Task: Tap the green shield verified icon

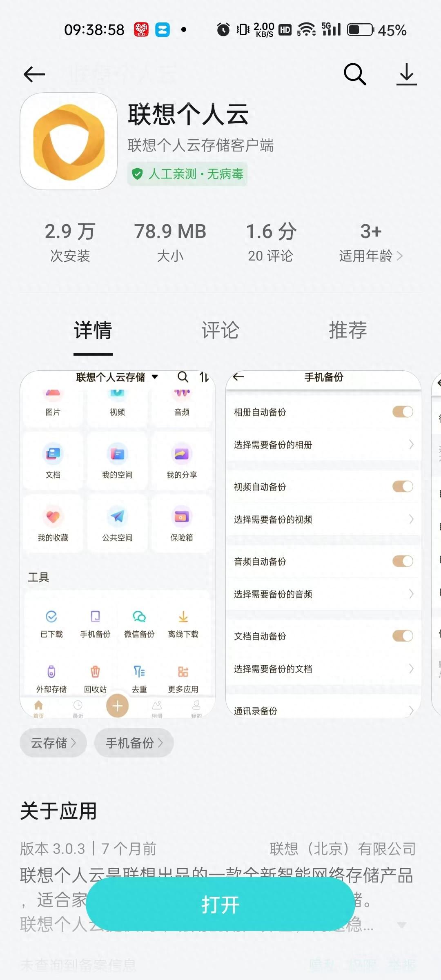Action: tap(137, 174)
